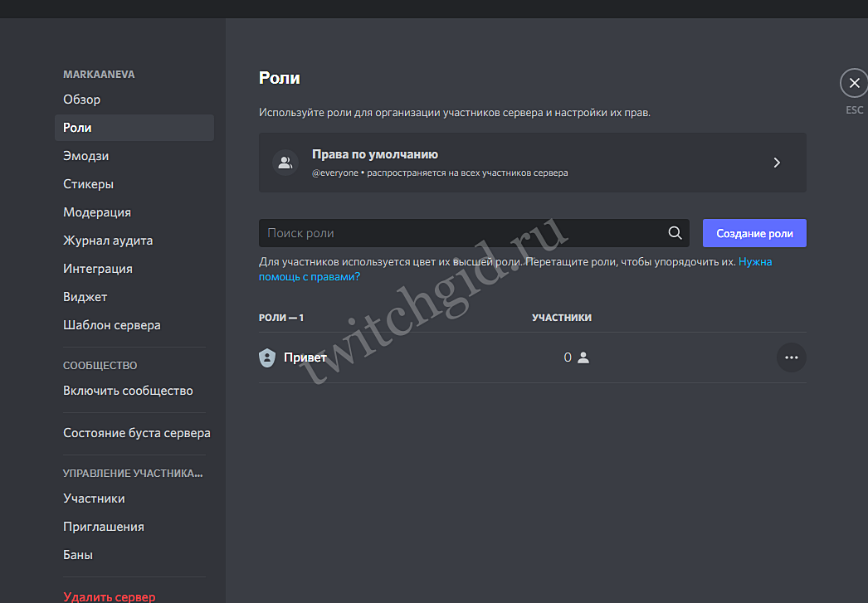The height and width of the screenshot is (603, 868).
Task: Open the Стикеры section
Action: click(x=89, y=184)
